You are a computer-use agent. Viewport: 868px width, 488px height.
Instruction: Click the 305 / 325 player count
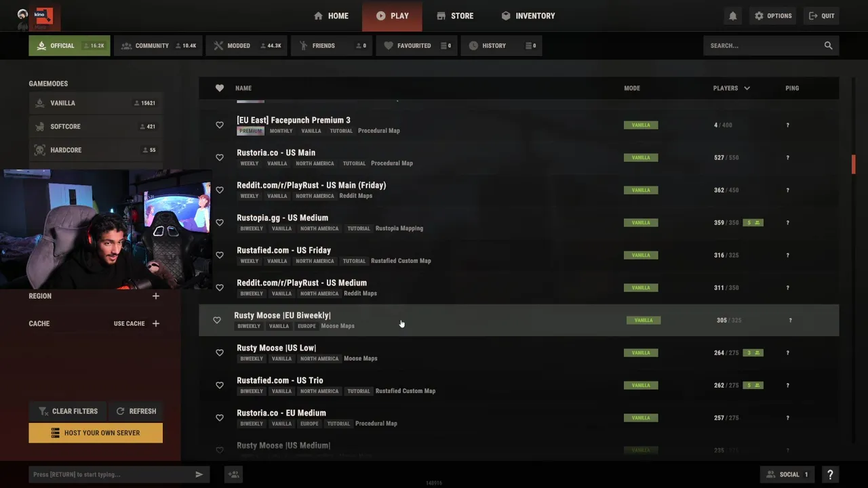click(729, 321)
